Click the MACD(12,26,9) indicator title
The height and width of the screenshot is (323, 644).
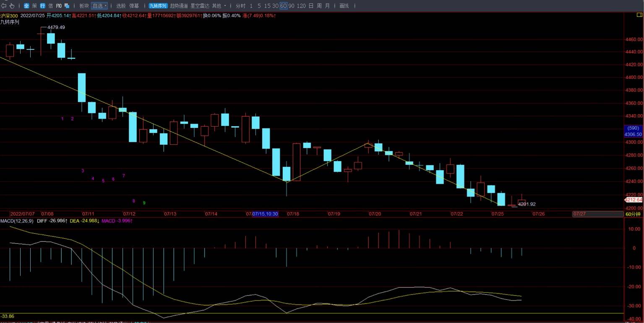pyautogui.click(x=17, y=221)
